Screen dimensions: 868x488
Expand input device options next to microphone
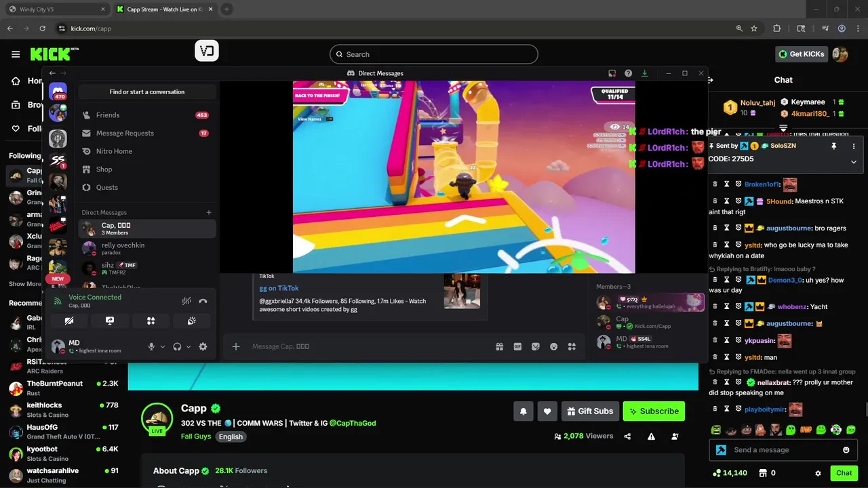(163, 346)
